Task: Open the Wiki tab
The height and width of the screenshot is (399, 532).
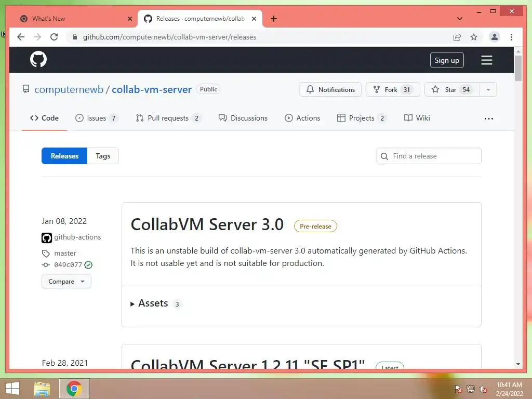Action: point(417,118)
